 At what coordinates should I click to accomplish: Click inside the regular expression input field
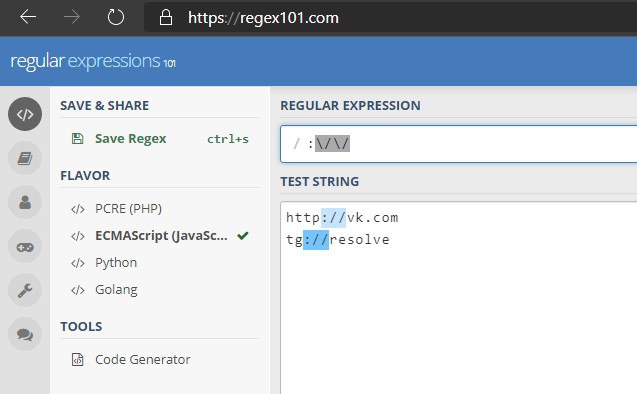(x=458, y=144)
